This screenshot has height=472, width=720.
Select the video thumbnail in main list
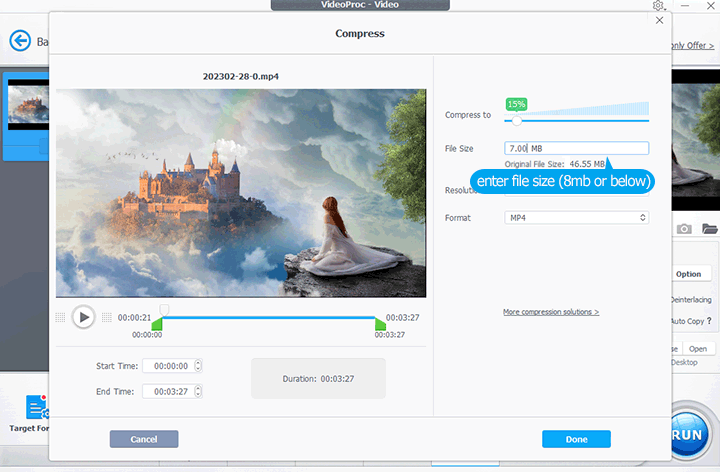click(x=28, y=105)
